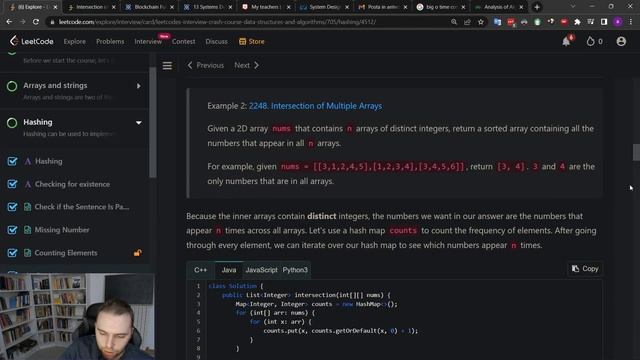Open the Counting Elements problem
Image resolution: width=640 pixels, height=360 pixels.
66,253
